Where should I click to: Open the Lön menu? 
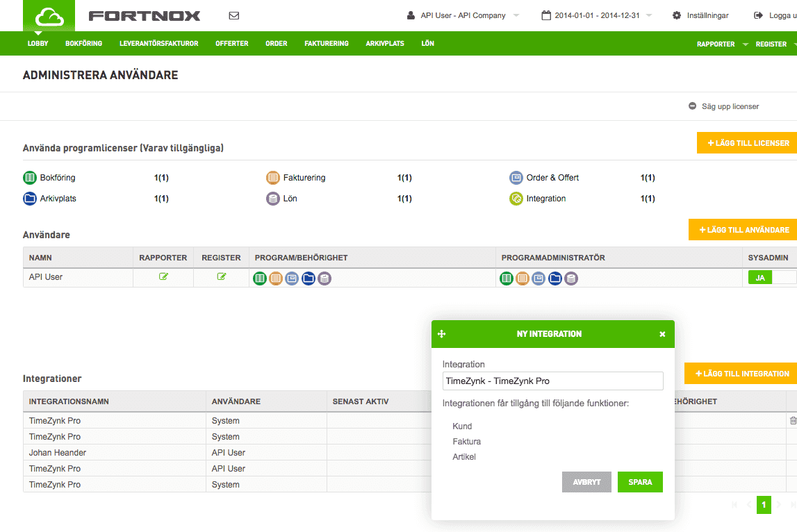[x=428, y=44]
